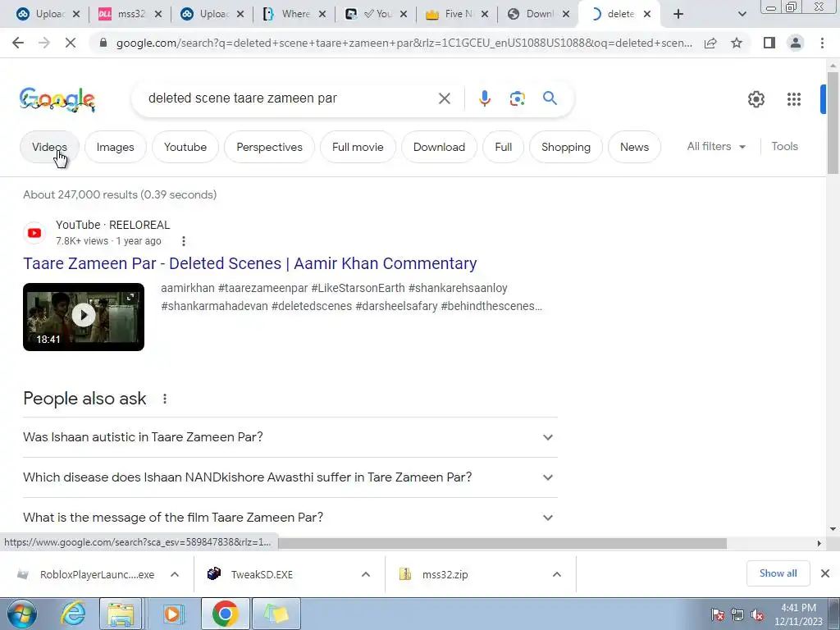Screen dimensions: 840x630
Task: Open People also ask more options
Action: (x=164, y=399)
